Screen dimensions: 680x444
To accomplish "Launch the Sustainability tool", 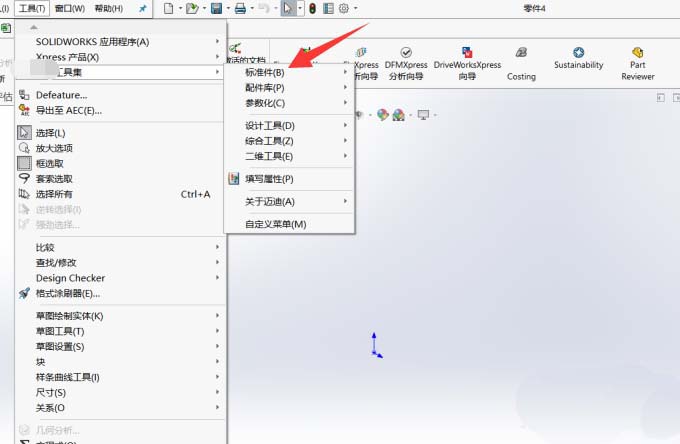I will click(579, 58).
